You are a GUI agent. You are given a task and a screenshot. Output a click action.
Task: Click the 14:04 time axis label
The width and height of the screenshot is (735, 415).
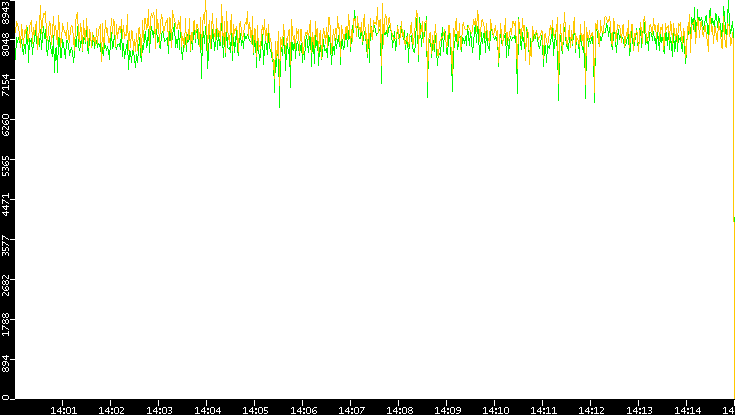coord(207,410)
